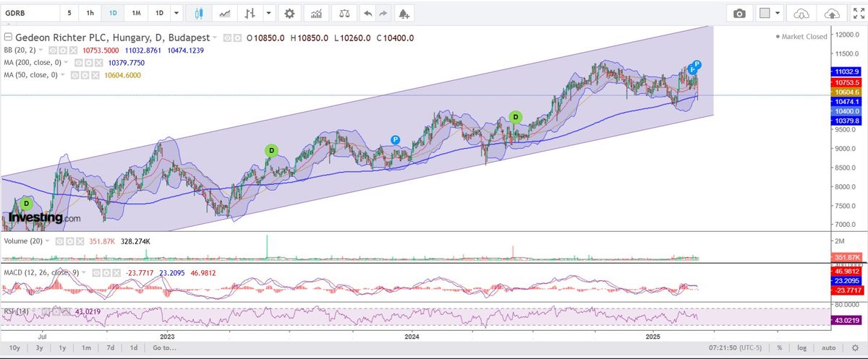The height and width of the screenshot is (359, 868).
Task: Set date range to 10y
Action: coord(14,347)
